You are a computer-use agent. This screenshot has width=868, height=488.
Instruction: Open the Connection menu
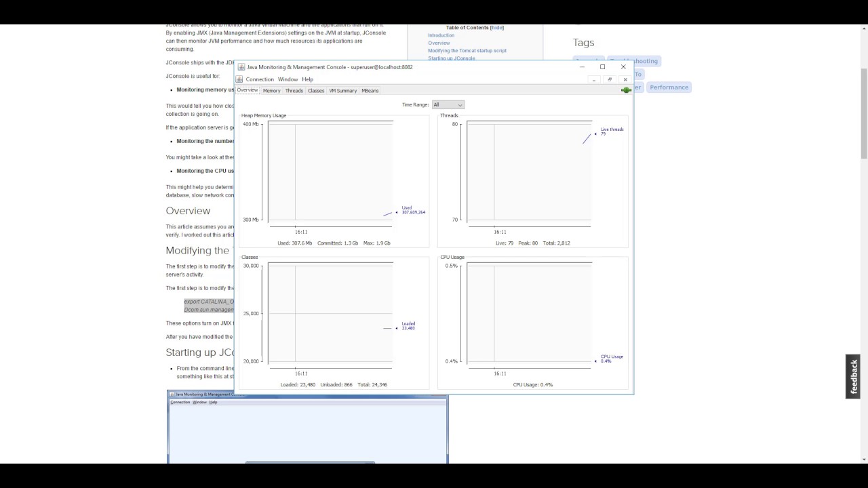pos(260,79)
